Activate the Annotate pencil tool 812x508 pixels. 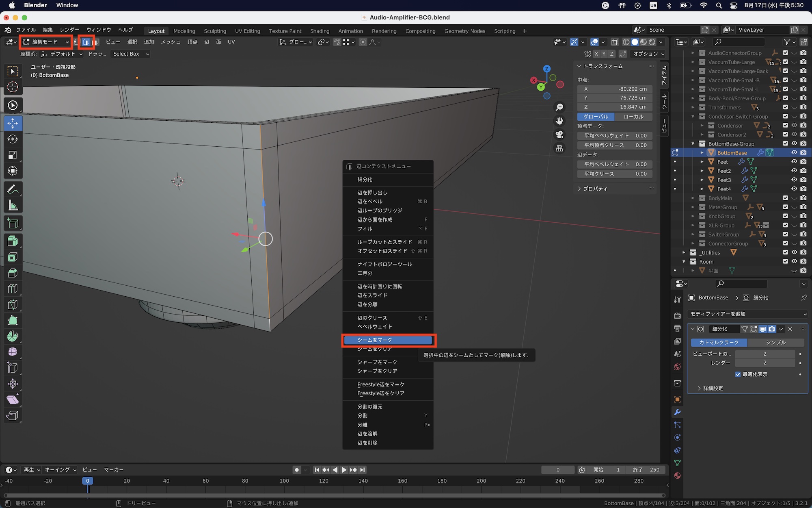13,189
